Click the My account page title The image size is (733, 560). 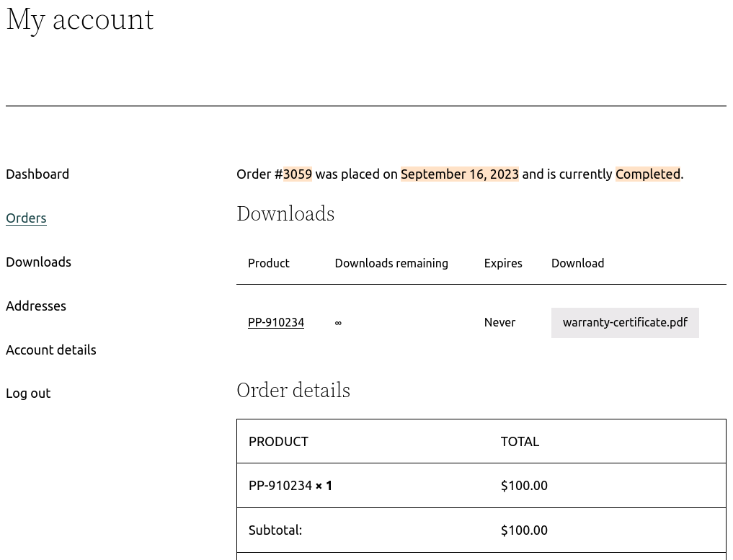[x=79, y=20]
